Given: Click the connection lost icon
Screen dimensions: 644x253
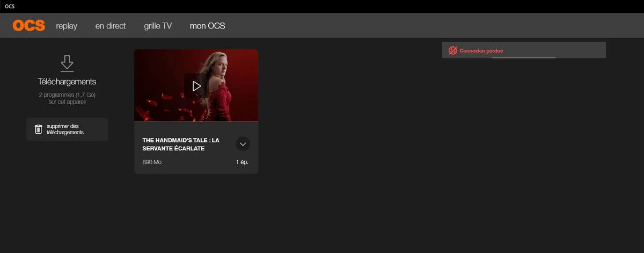Looking at the screenshot, I should click(x=453, y=50).
